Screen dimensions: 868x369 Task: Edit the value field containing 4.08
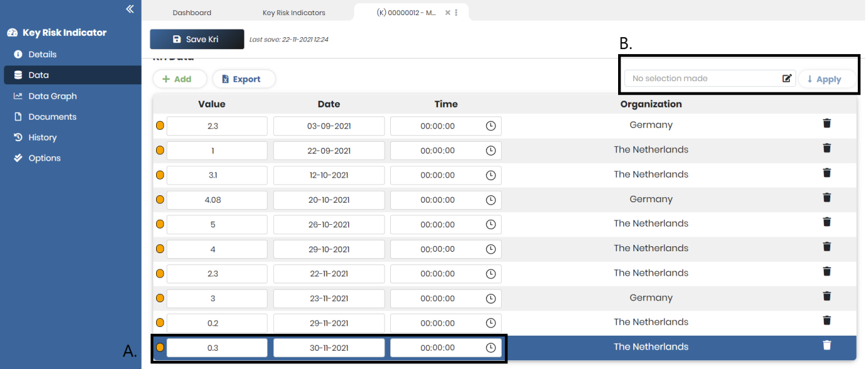click(x=217, y=200)
